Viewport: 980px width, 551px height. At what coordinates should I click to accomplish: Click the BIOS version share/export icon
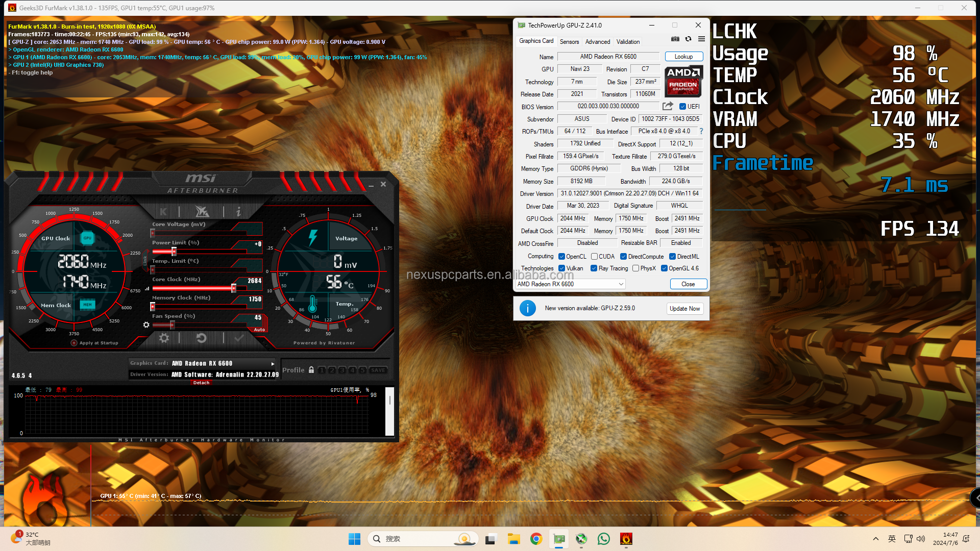tap(668, 106)
